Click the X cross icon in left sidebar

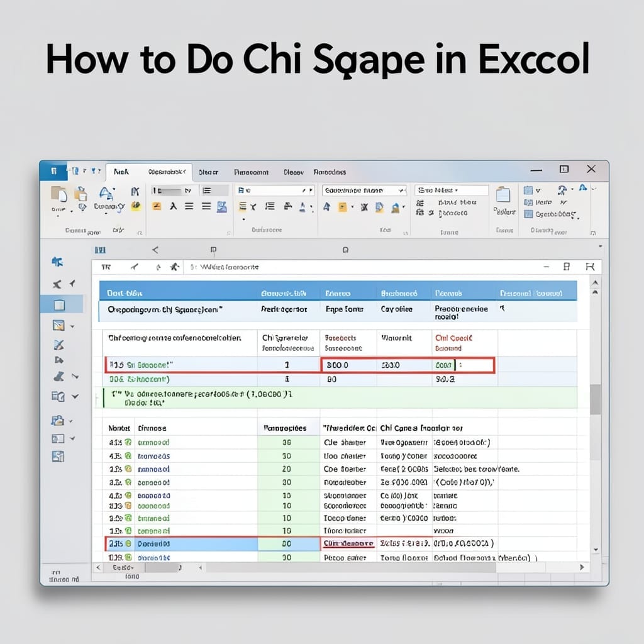pyautogui.click(x=57, y=284)
